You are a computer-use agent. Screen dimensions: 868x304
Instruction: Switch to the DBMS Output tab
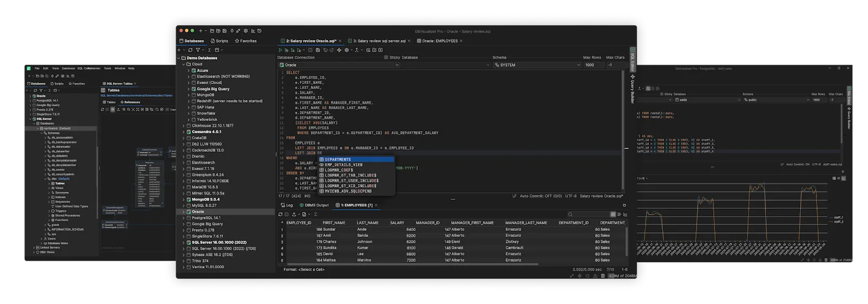pyautogui.click(x=314, y=205)
